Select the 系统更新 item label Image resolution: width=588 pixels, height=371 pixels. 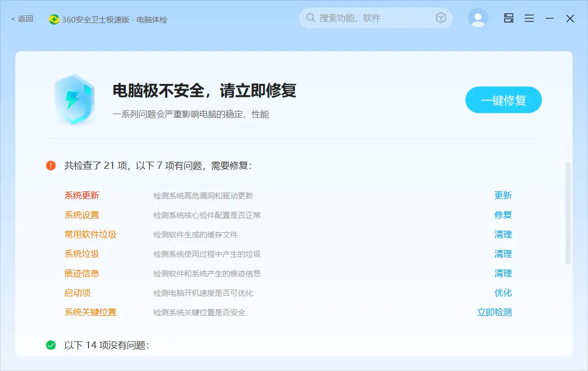coord(82,195)
